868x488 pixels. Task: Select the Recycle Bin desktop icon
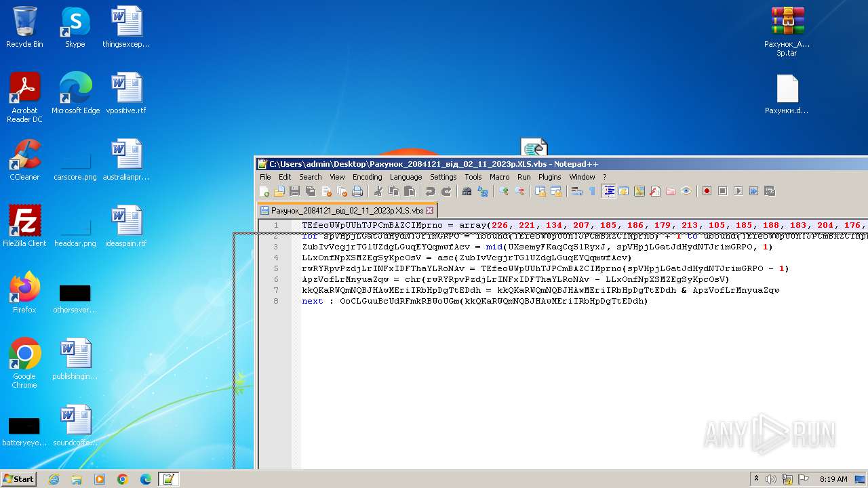pyautogui.click(x=24, y=27)
